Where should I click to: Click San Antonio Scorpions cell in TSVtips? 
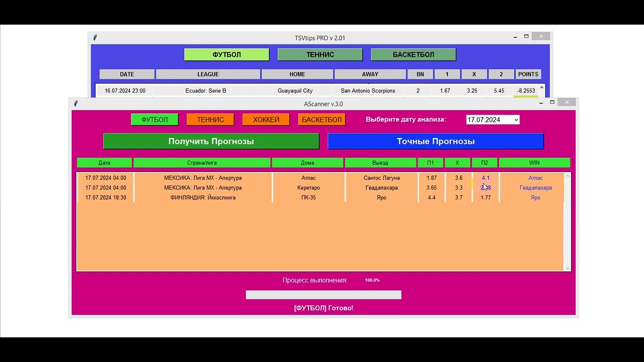(x=368, y=91)
